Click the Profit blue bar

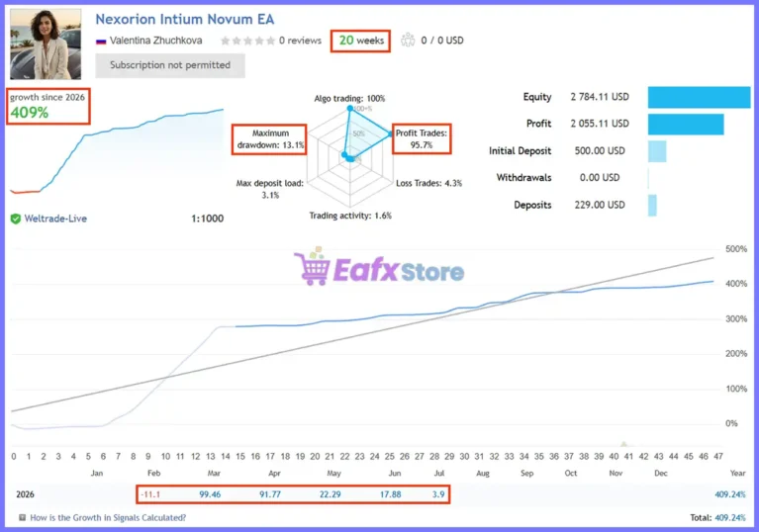point(686,125)
